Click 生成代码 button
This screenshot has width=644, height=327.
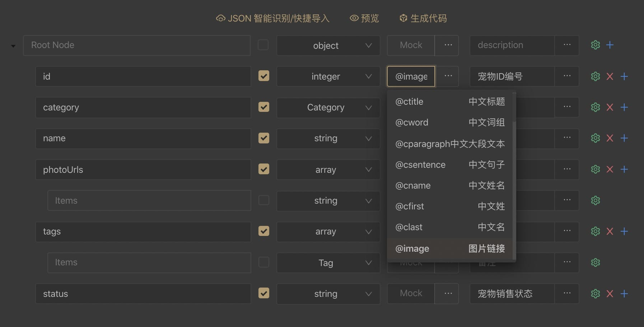coord(423,18)
